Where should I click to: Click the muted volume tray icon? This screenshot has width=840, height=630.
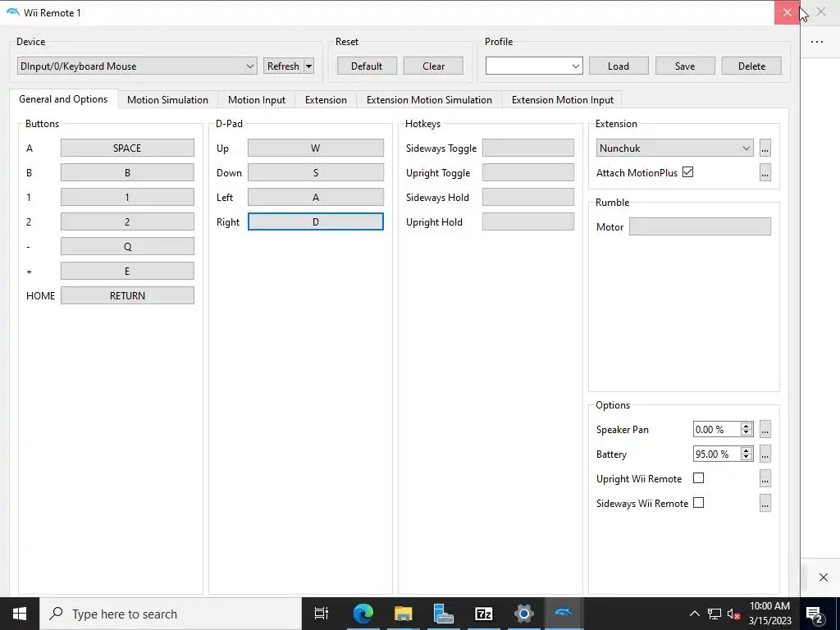pos(733,614)
